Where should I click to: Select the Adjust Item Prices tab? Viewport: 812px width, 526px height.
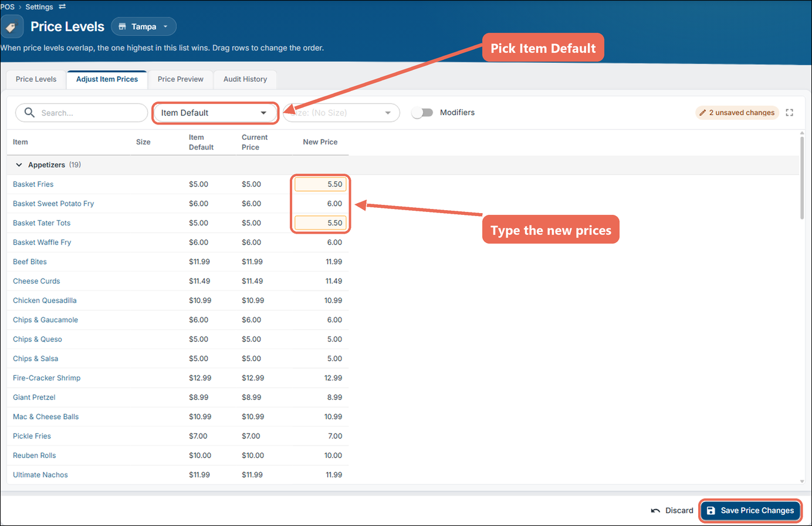[x=107, y=79]
